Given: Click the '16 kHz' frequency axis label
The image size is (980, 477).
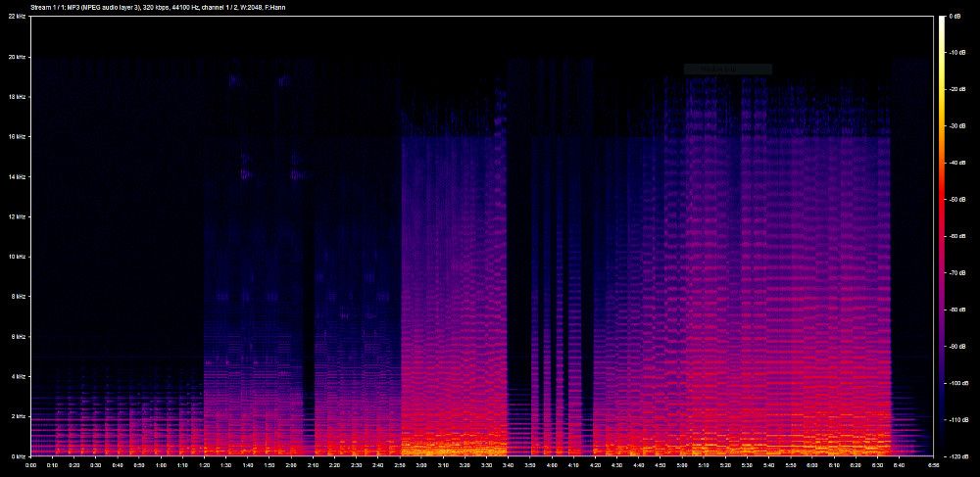Looking at the screenshot, I should tap(17, 137).
